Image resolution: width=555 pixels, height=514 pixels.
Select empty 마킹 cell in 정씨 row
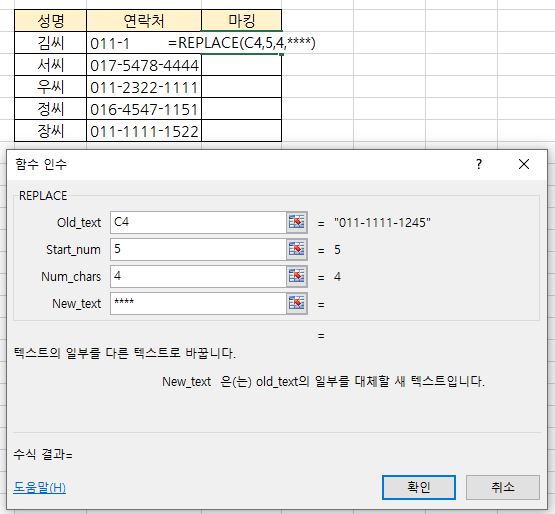pos(241,109)
